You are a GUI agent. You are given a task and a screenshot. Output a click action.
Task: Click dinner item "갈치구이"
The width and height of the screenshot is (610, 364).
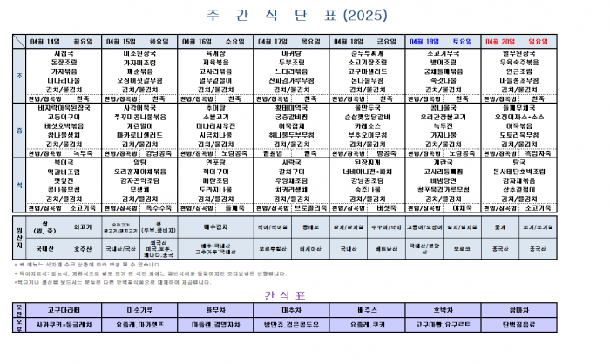pyautogui.click(x=291, y=172)
